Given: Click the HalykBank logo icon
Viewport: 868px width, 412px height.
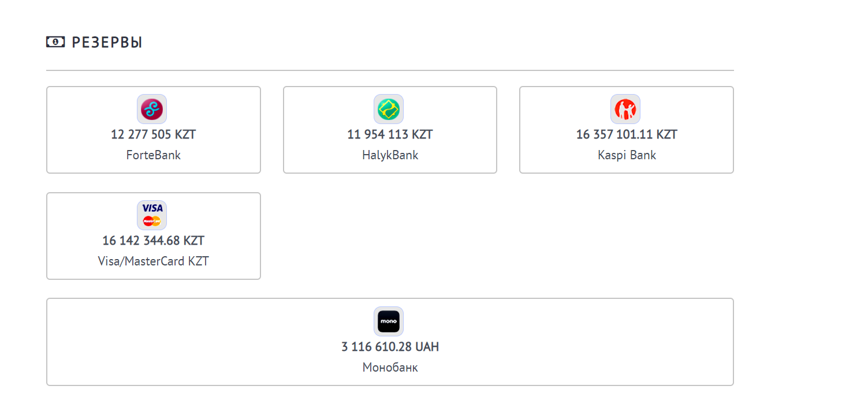Looking at the screenshot, I should [x=389, y=109].
